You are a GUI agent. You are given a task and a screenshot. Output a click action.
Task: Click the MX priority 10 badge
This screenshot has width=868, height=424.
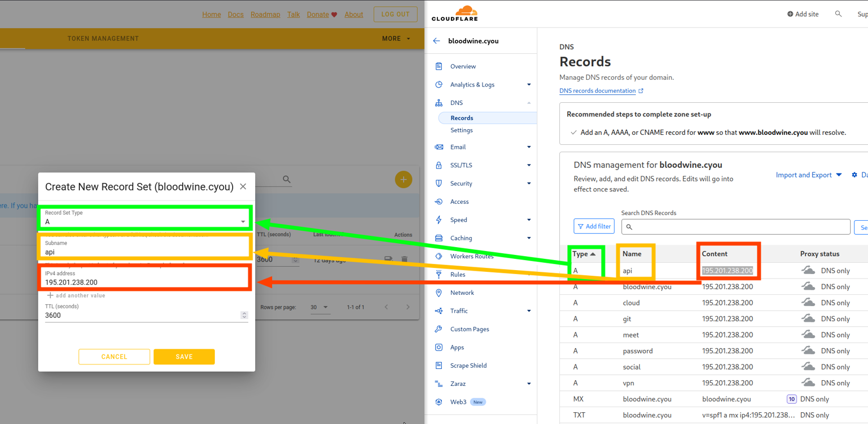tap(791, 399)
